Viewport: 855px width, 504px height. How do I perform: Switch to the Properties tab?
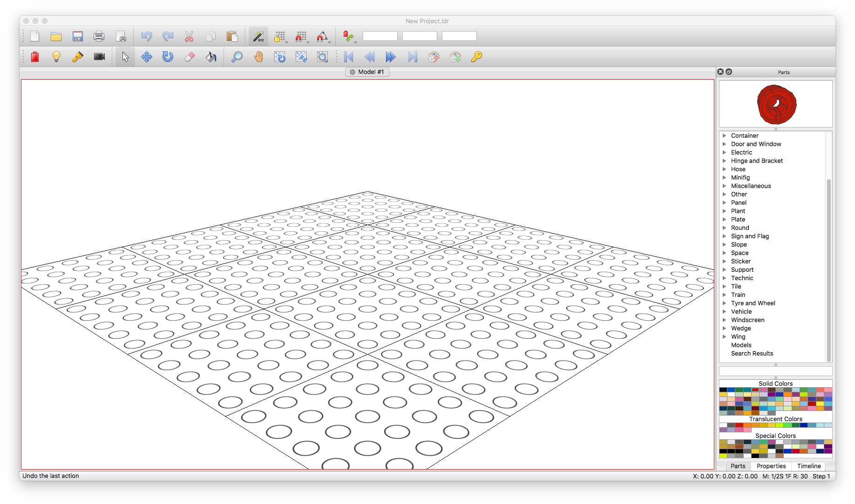coord(771,466)
